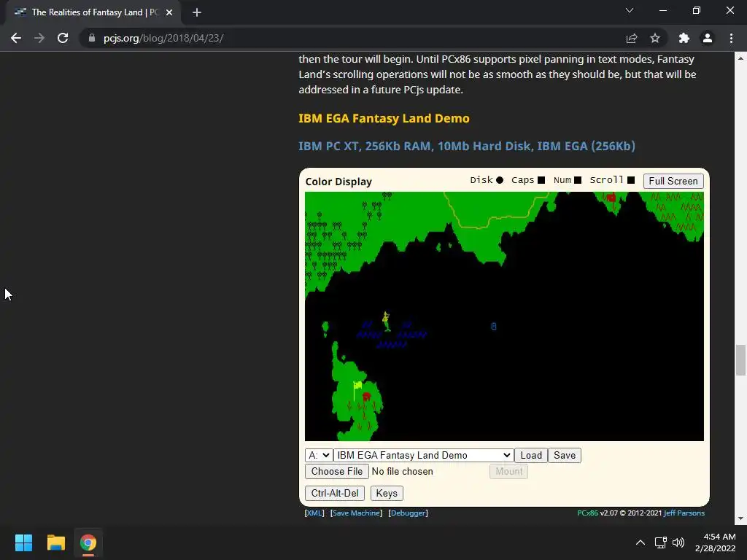This screenshot has width=747, height=560.
Task: Open Chrome three-dot menu
Action: 731,38
